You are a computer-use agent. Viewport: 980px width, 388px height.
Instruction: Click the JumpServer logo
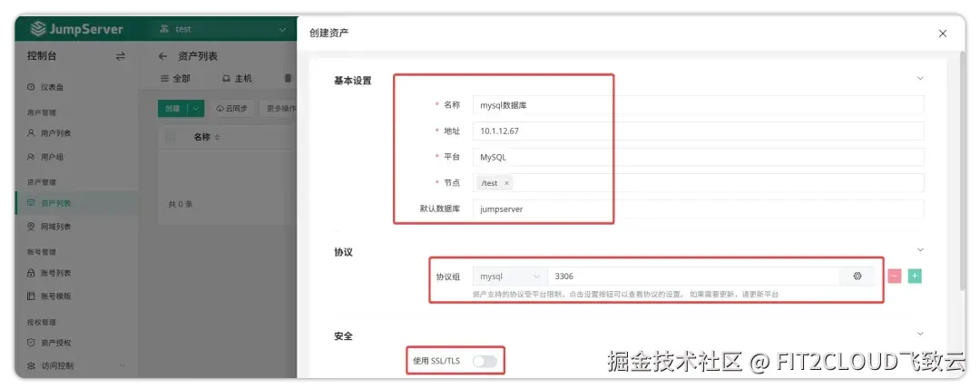coord(77,29)
